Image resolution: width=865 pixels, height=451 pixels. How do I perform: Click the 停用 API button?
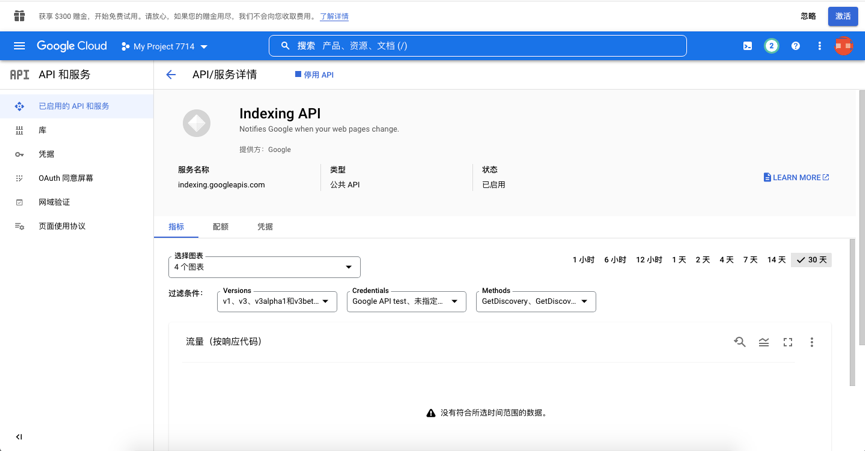point(314,74)
